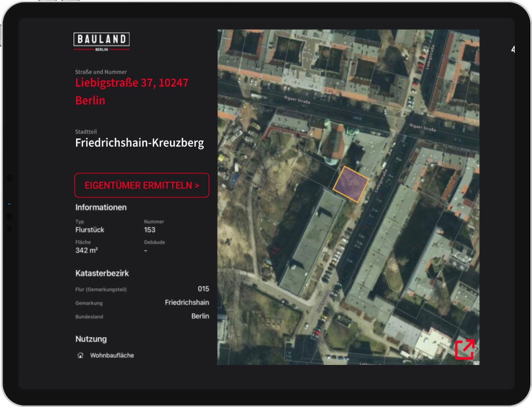The image size is (532, 407).
Task: Click the map attribution marker bottom right
Action: (x=476, y=363)
